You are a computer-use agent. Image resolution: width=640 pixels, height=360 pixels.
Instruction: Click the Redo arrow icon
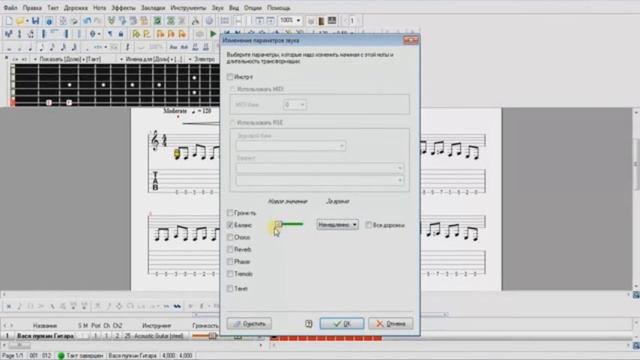tap(98, 20)
